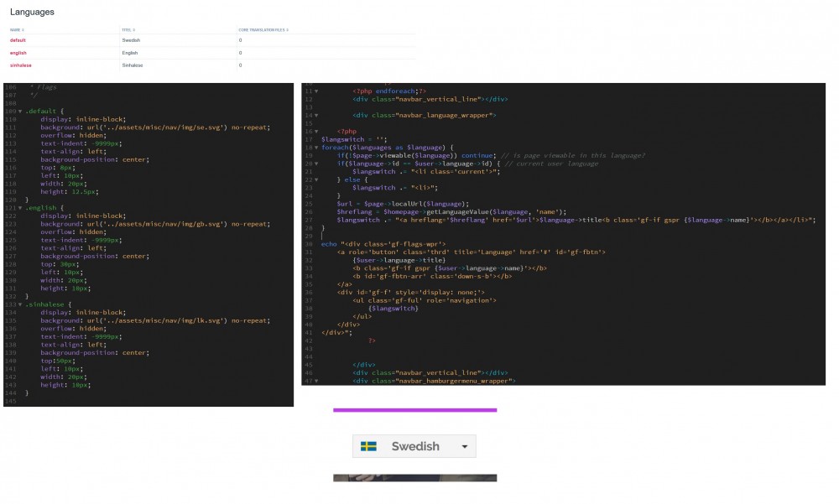The width and height of the screenshot is (839, 504).
Task: Collapse the .sinhalese CSS rule fold arrow
Action: point(20,304)
